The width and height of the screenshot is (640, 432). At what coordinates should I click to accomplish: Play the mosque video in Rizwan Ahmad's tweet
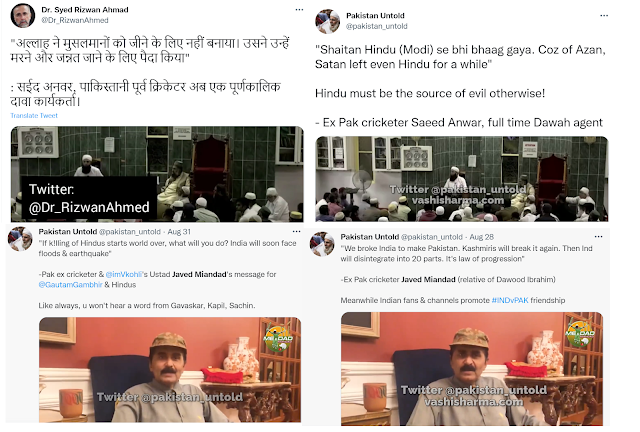pos(157,174)
